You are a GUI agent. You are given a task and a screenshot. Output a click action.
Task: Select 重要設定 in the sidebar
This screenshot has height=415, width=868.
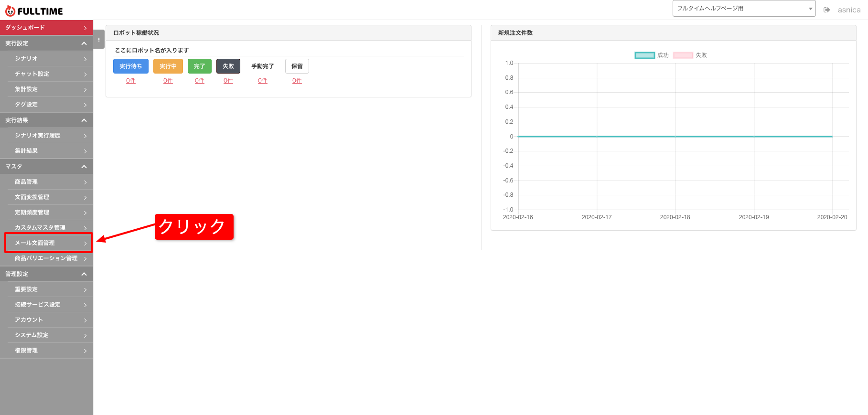coord(46,289)
